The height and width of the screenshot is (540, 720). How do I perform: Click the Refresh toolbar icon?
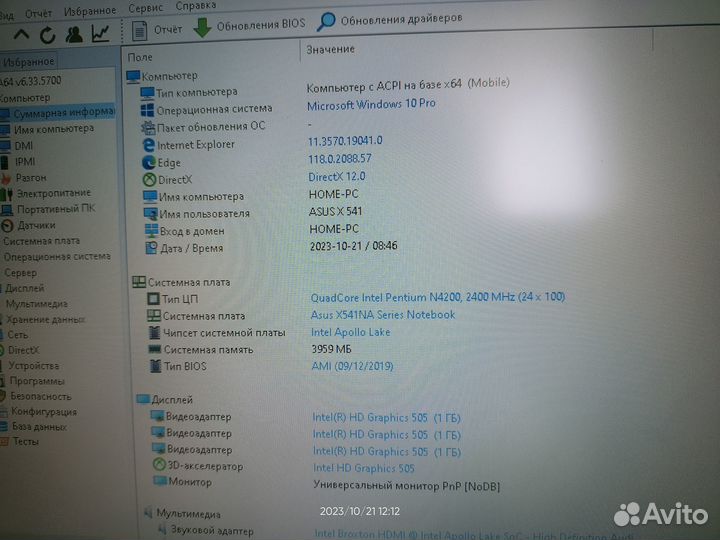point(47,35)
